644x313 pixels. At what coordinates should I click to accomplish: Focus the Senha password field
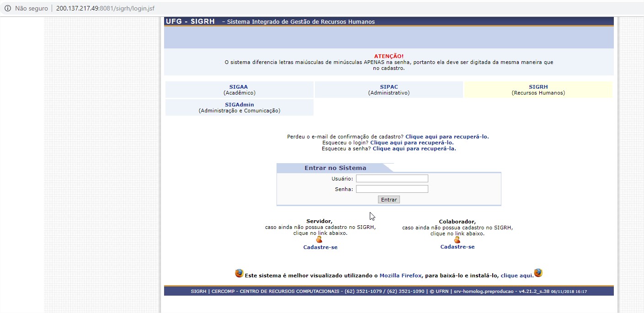[392, 189]
